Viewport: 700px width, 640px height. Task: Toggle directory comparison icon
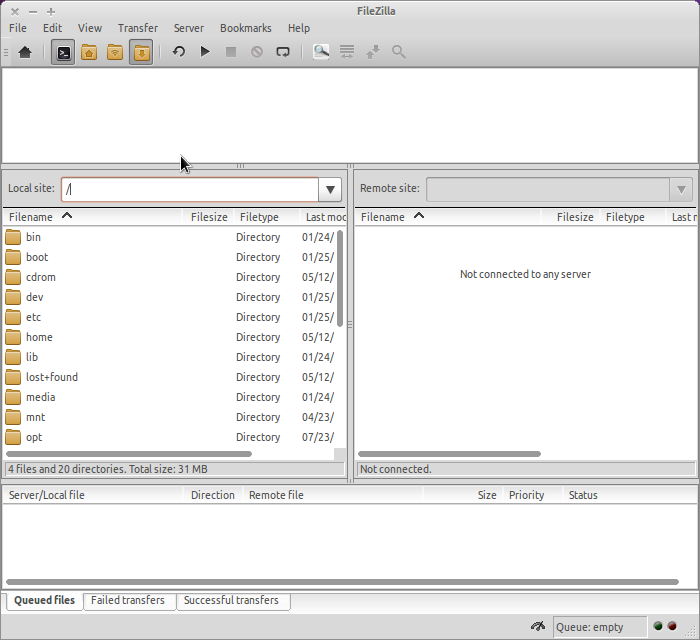click(347, 52)
